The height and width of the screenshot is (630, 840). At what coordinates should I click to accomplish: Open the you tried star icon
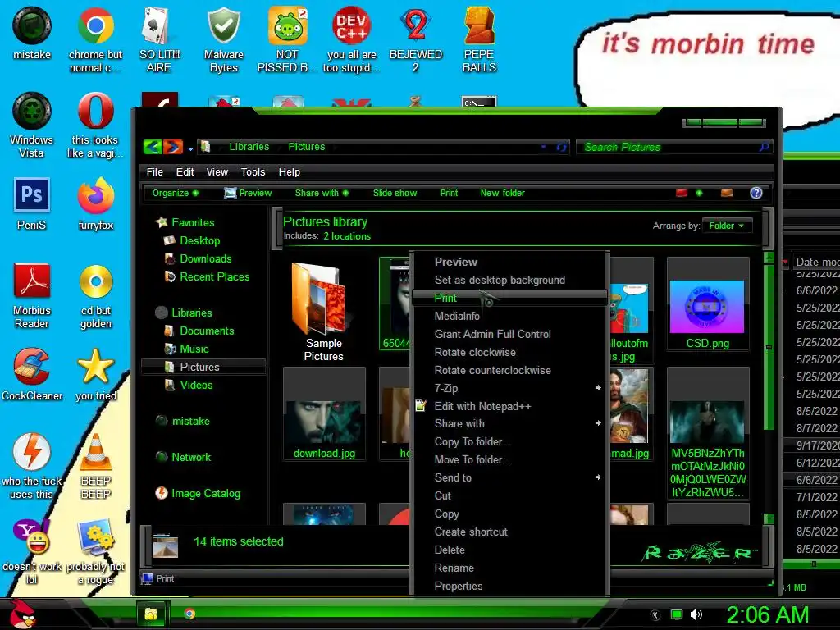[95, 374]
